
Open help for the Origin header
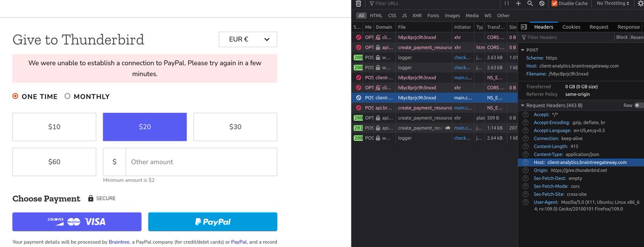coord(525,170)
